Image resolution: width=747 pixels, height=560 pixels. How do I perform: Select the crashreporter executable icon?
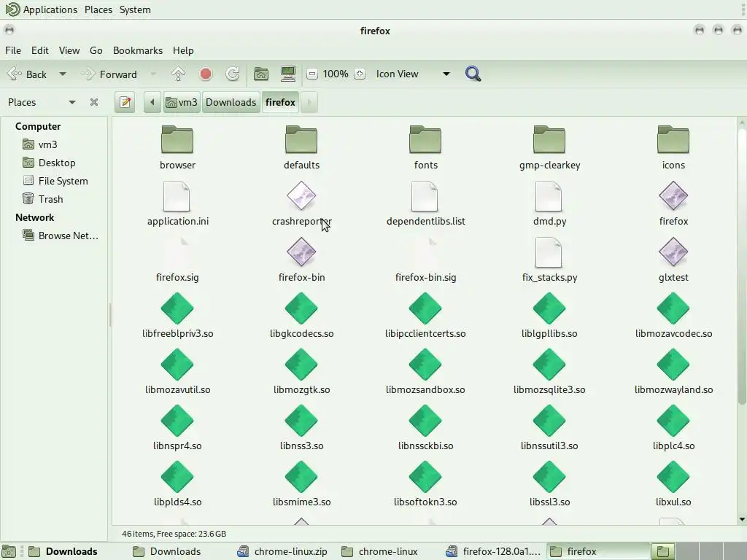tap(301, 195)
